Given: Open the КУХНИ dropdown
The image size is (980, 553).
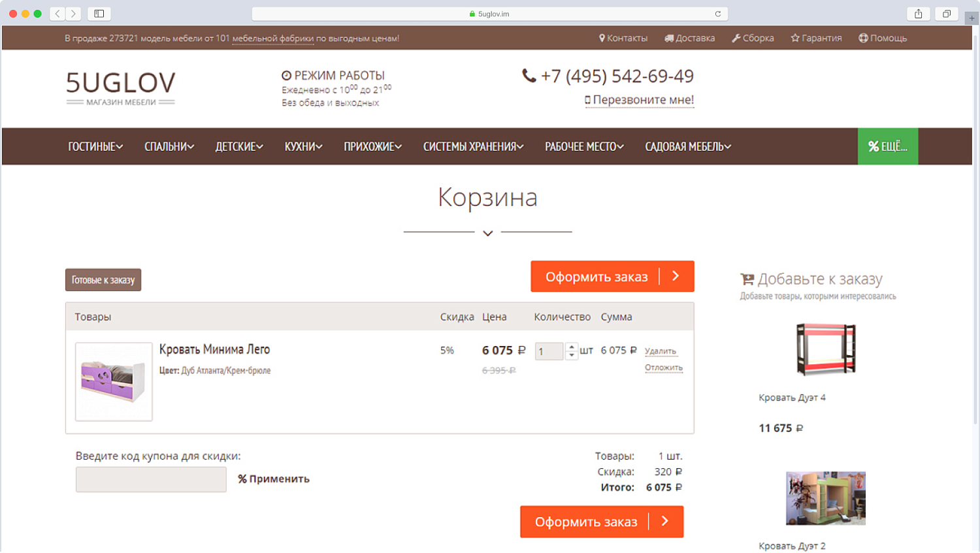Looking at the screenshot, I should coord(303,146).
